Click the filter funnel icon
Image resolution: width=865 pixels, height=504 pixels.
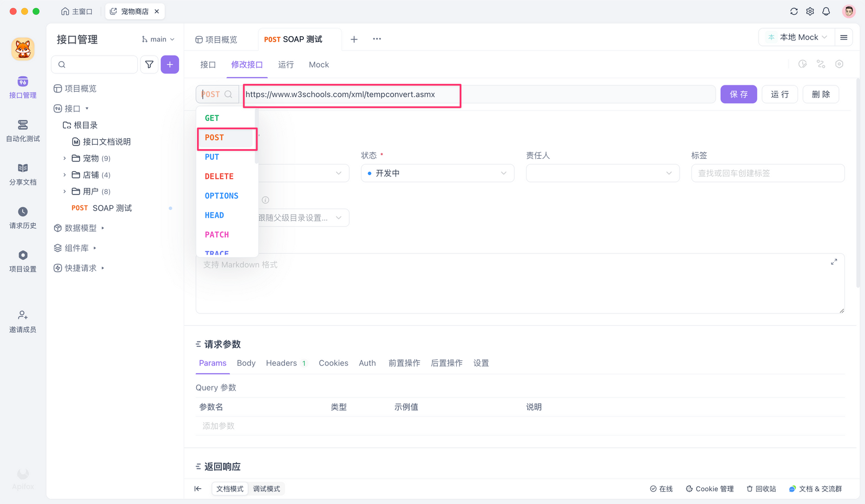pyautogui.click(x=149, y=64)
